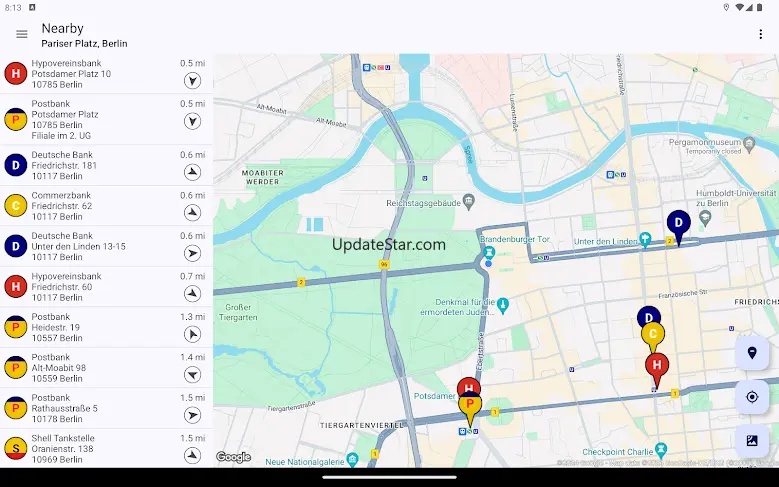The width and height of the screenshot is (779, 487).
Task: Click the Deutsche Bank pin near Unter den Linden
Action: coord(678,225)
